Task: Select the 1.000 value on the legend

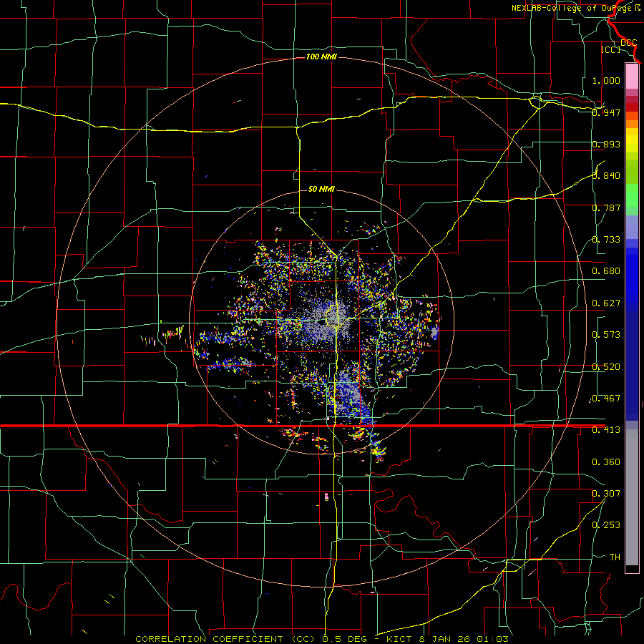Action: (606, 80)
